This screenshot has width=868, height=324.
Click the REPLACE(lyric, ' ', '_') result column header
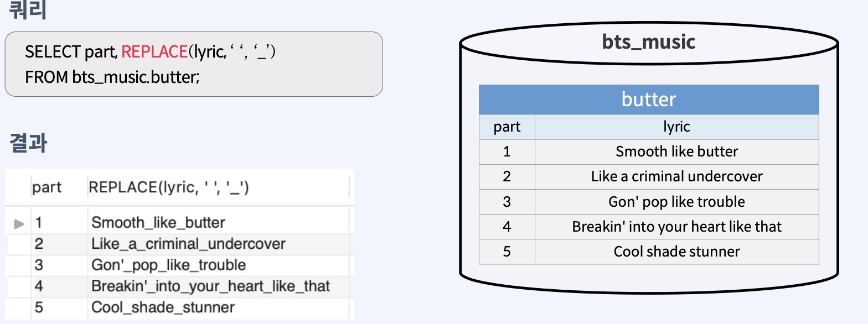[x=169, y=187]
